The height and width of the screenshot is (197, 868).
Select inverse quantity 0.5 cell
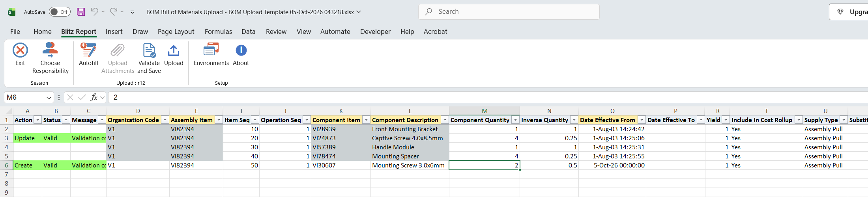(x=549, y=165)
